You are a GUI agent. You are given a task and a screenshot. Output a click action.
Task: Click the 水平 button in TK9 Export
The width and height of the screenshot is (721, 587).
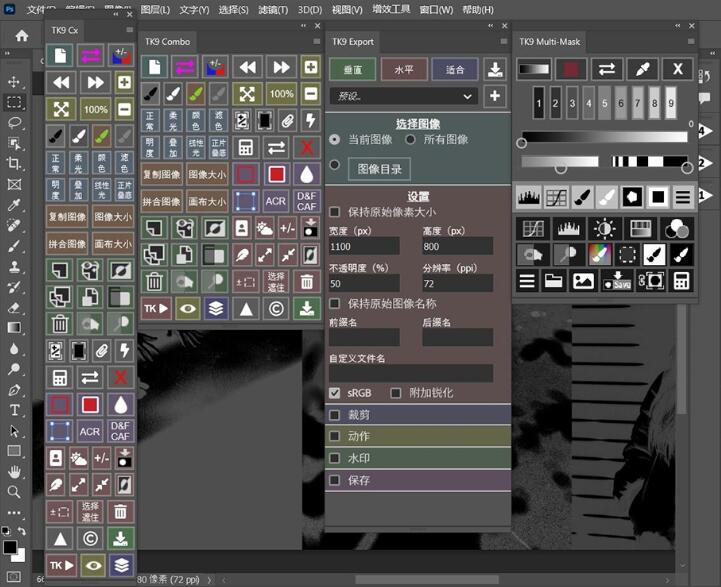[x=404, y=70]
